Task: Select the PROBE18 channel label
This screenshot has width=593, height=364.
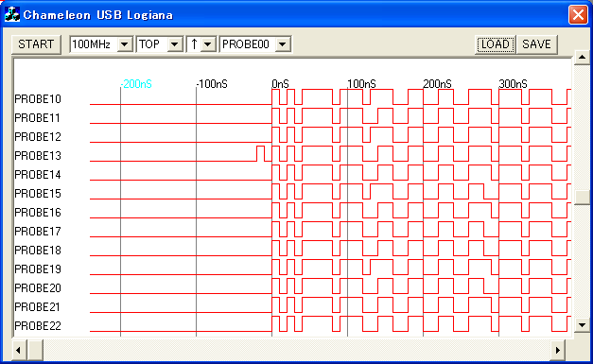Action: pyautogui.click(x=38, y=251)
